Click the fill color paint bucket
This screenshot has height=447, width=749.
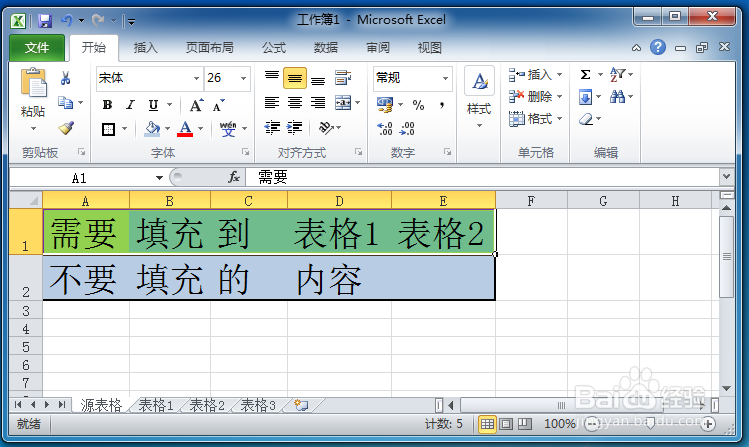point(152,128)
